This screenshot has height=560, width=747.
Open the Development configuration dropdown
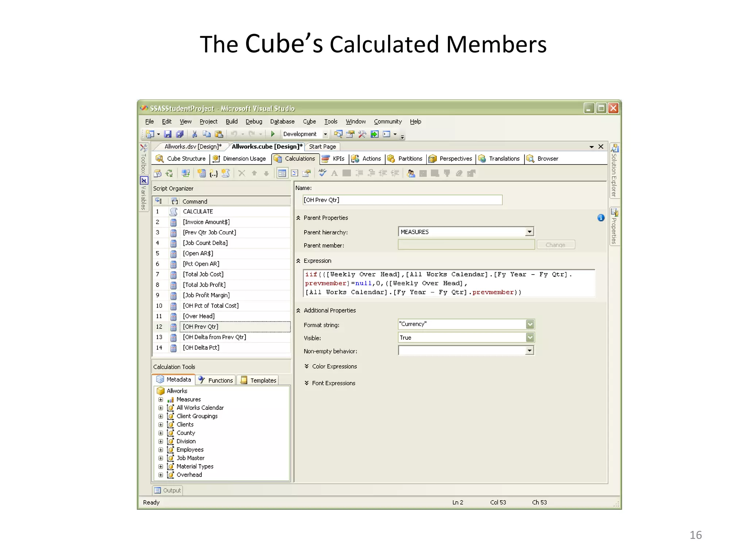(x=325, y=134)
